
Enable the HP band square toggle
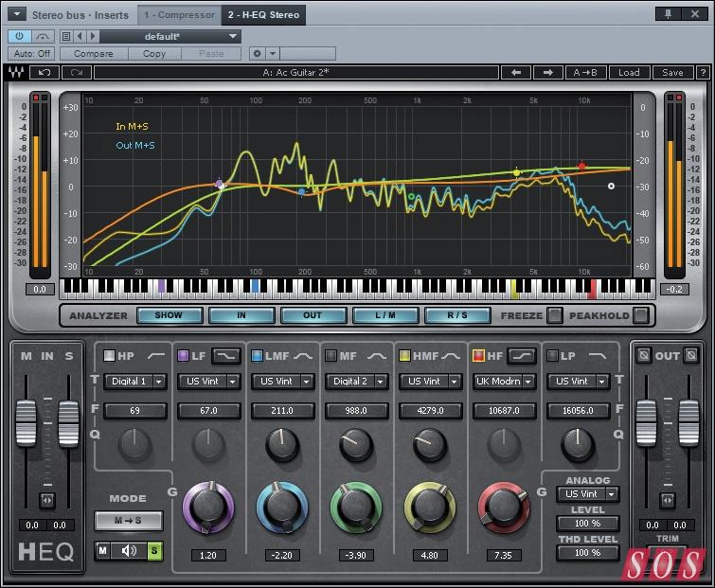click(x=109, y=355)
